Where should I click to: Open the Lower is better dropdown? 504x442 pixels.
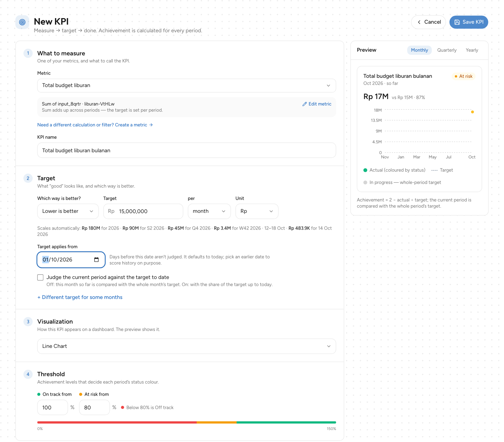68,211
